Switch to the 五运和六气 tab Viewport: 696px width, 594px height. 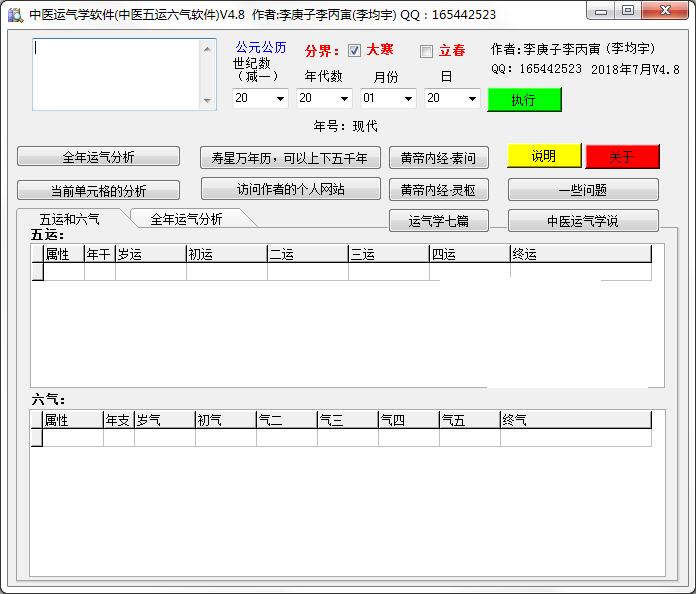[x=70, y=219]
